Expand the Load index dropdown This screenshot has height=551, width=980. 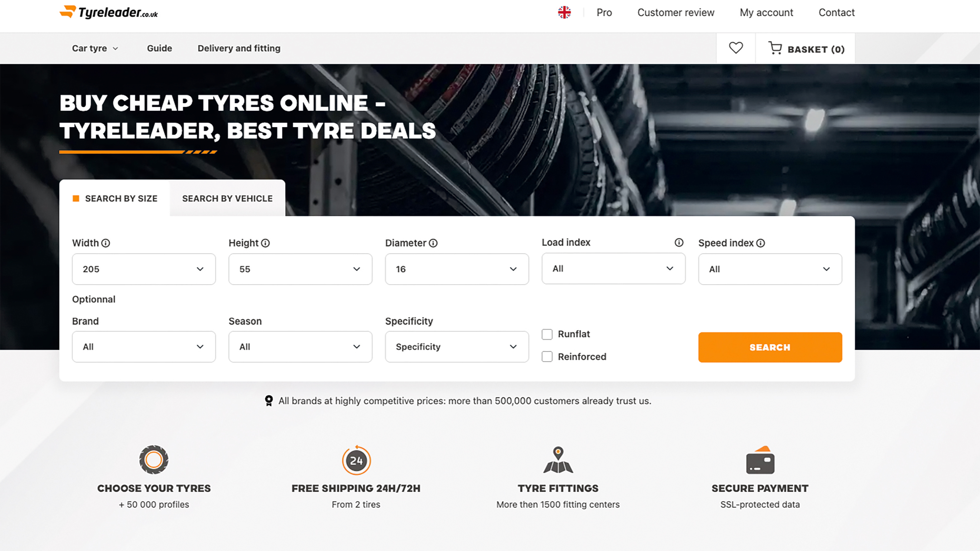(614, 268)
